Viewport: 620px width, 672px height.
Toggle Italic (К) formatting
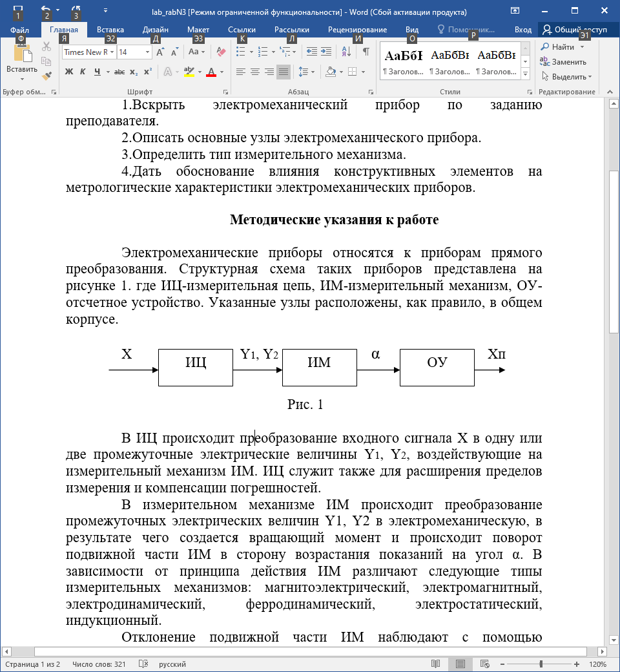click(83, 72)
